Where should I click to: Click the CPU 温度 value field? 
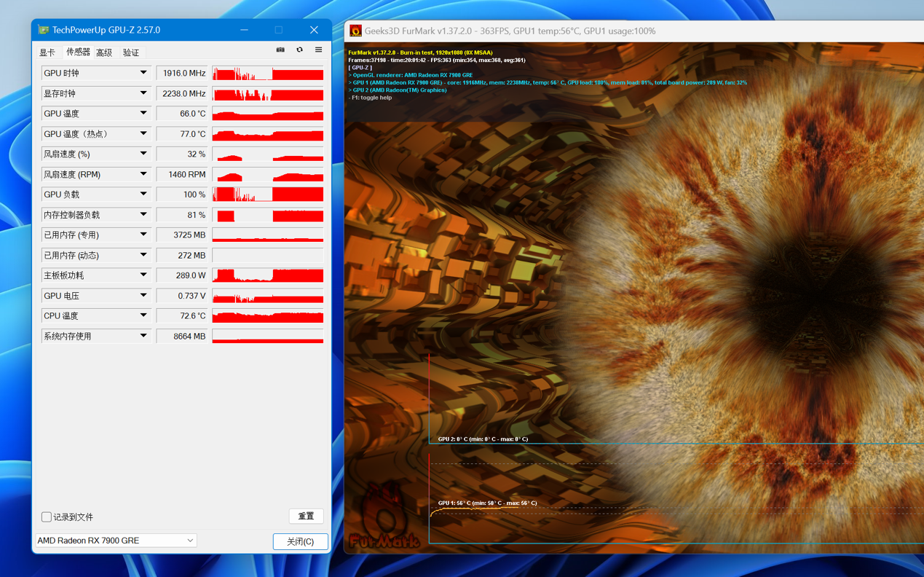(x=182, y=316)
